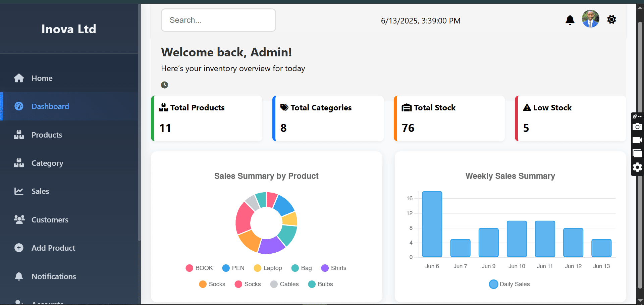Click the Total Categories tags icon
This screenshot has height=305, width=644.
[x=284, y=107]
